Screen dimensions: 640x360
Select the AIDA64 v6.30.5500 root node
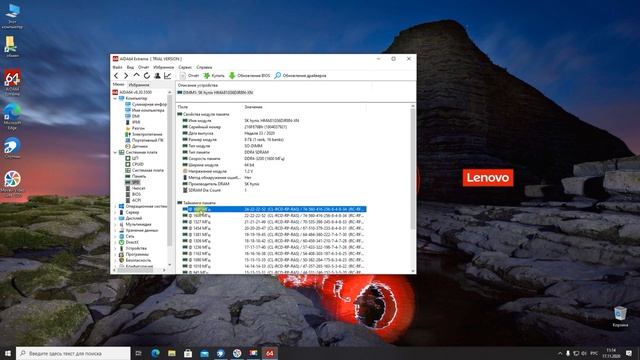[132, 92]
